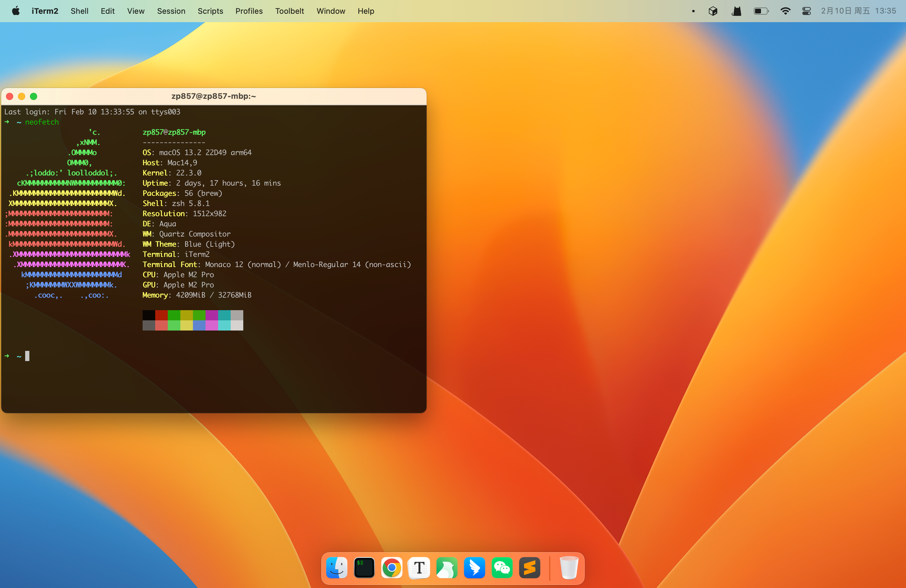The image size is (906, 588).
Task: Open WeChat from the Dock
Action: click(x=502, y=568)
